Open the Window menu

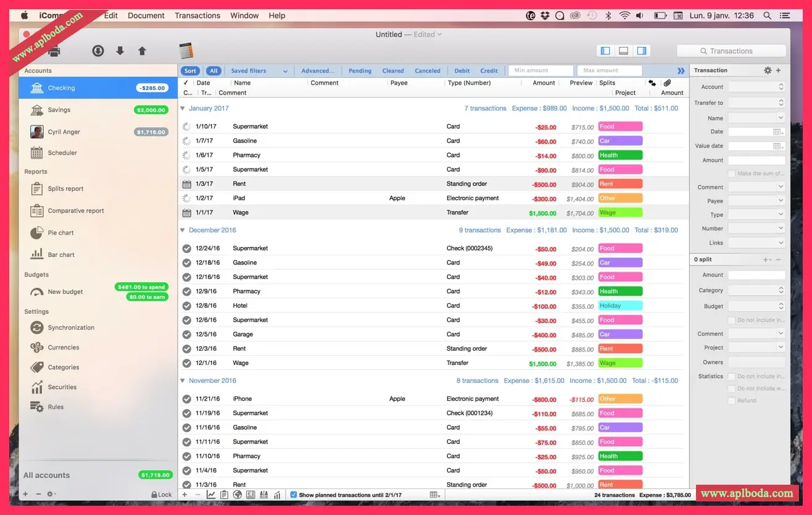244,15
